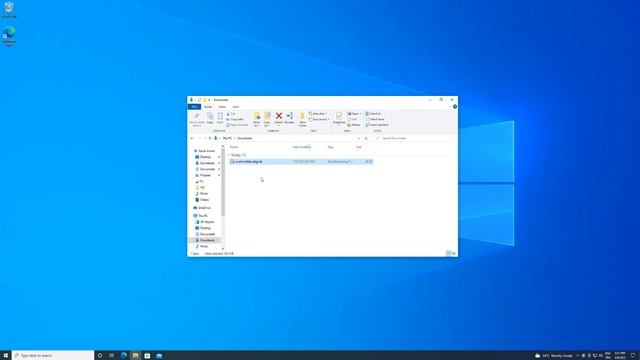Open Videos in the navigation pane

202,200
